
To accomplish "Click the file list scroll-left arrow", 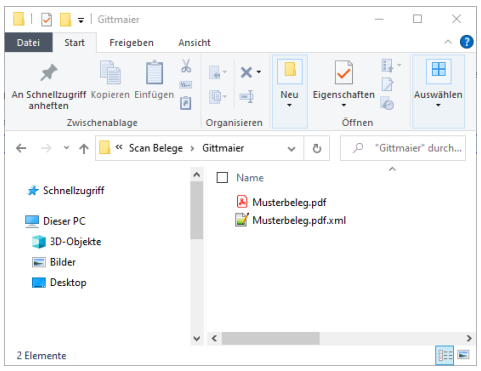I will (214, 338).
